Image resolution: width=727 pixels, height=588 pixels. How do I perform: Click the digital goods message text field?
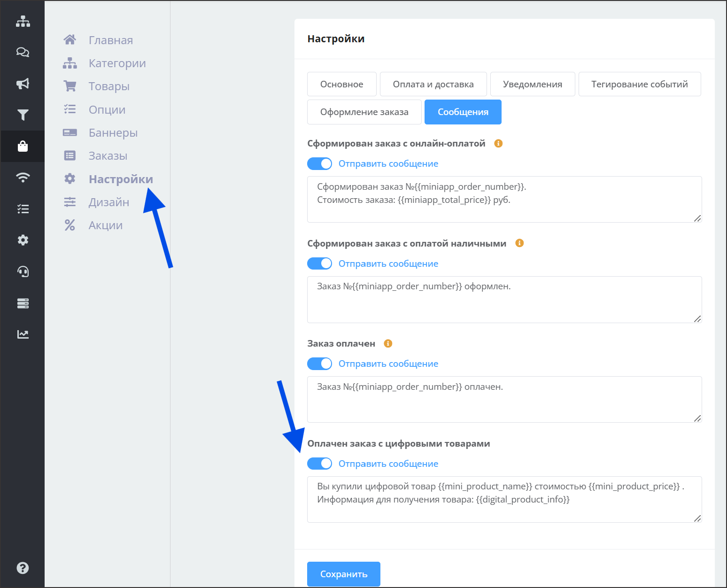(504, 499)
